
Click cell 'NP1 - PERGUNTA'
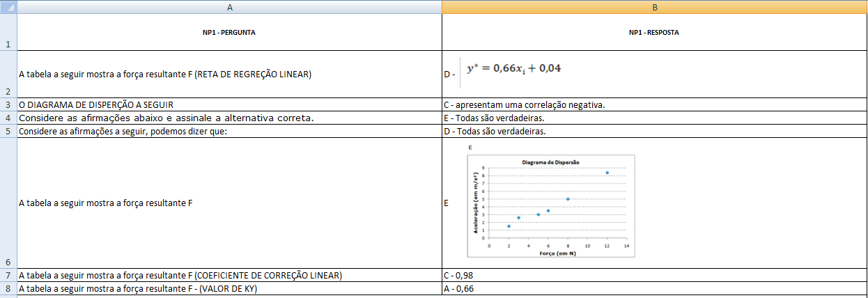tap(229, 32)
